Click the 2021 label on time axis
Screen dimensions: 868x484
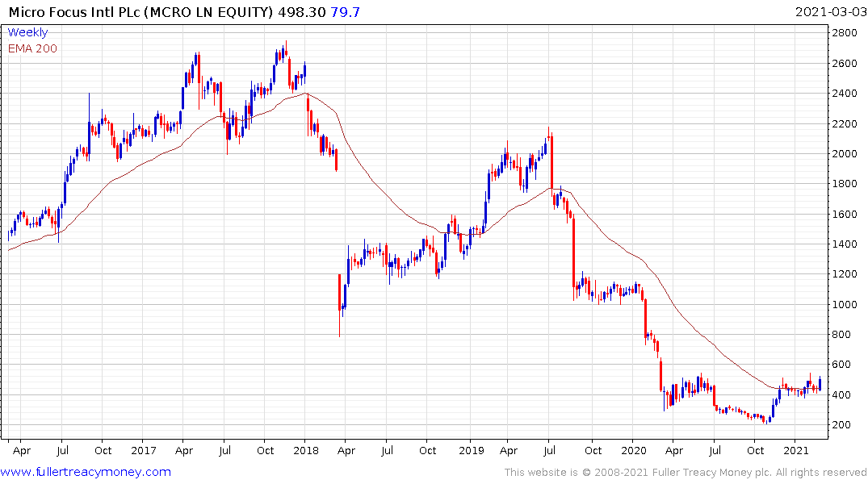pos(795,450)
